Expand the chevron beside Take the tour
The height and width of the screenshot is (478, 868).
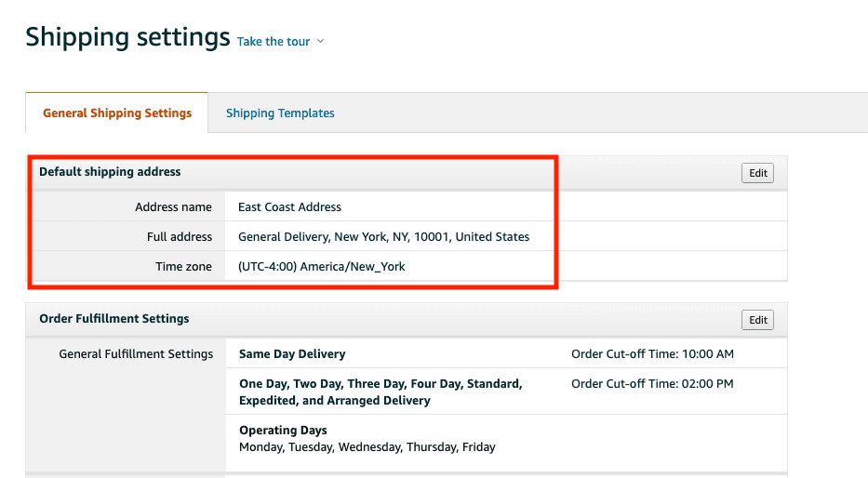321,42
